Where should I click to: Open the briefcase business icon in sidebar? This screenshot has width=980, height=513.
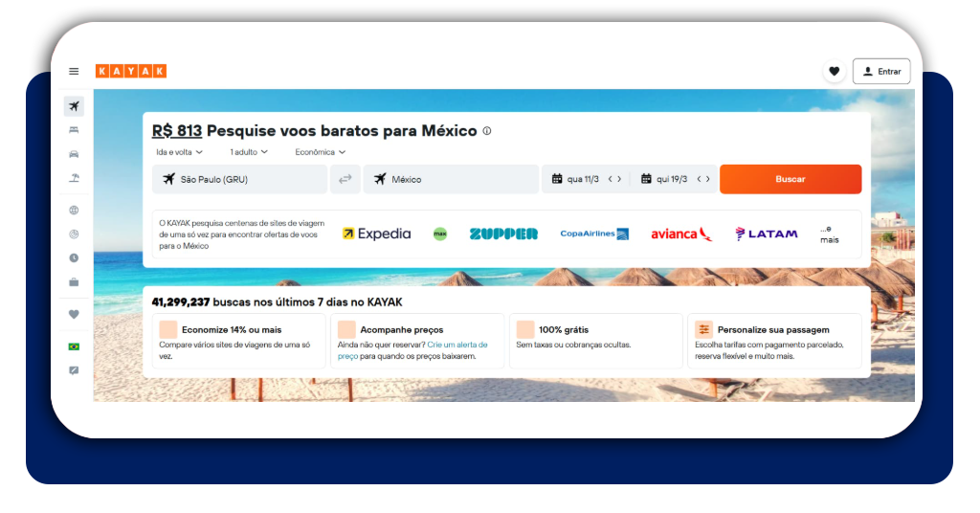point(74,282)
